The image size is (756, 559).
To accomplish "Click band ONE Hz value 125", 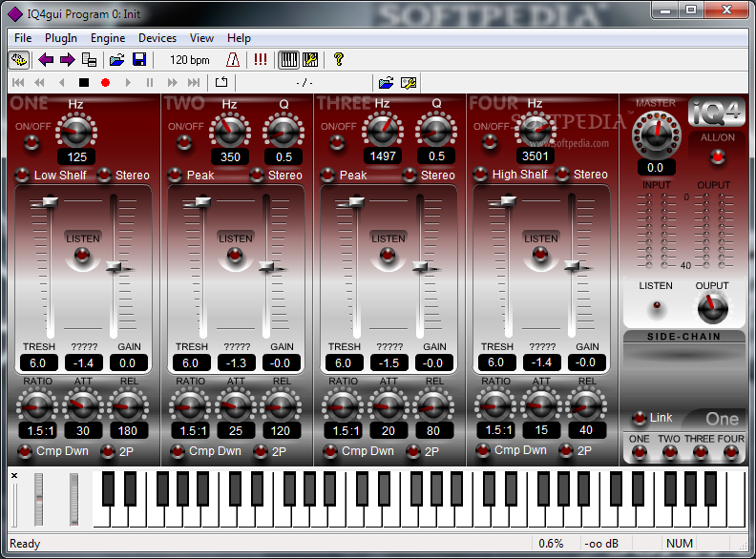I will tap(76, 157).
